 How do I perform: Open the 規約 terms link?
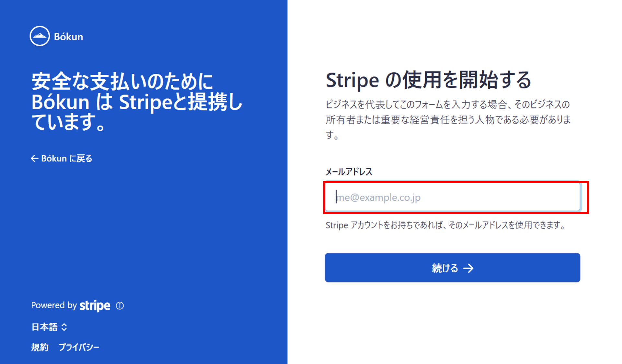pyautogui.click(x=40, y=347)
